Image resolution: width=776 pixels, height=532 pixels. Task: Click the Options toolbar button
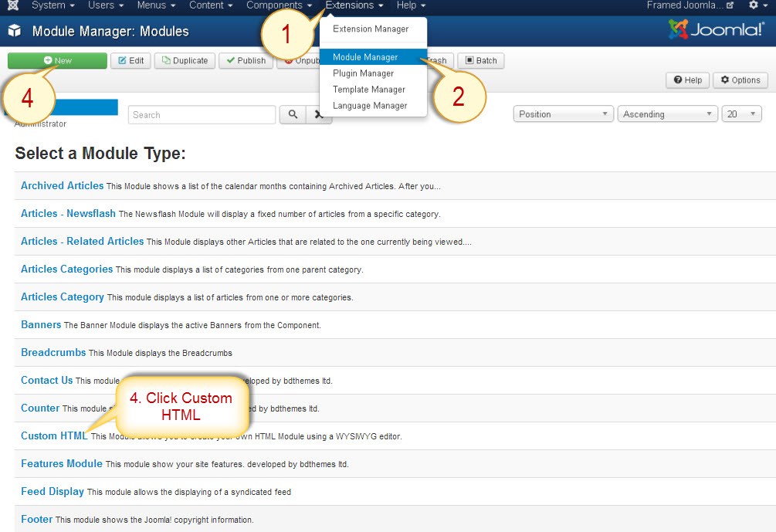(x=740, y=80)
